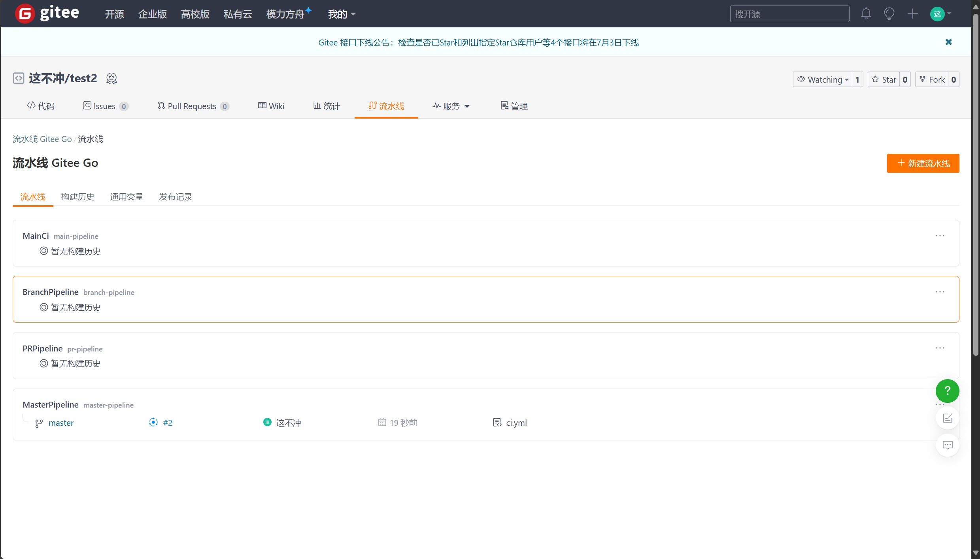The image size is (980, 559).
Task: Click the green help question-mark button
Action: [947, 391]
